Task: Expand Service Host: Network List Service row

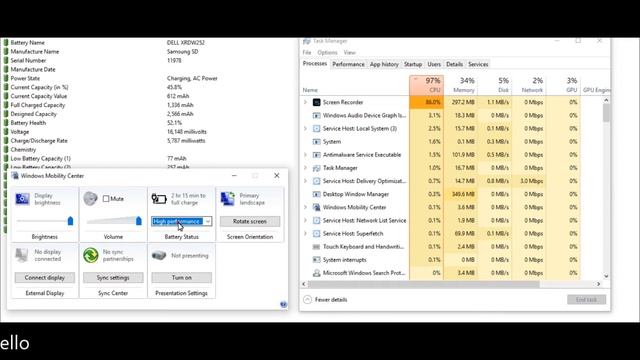Action: (x=305, y=220)
